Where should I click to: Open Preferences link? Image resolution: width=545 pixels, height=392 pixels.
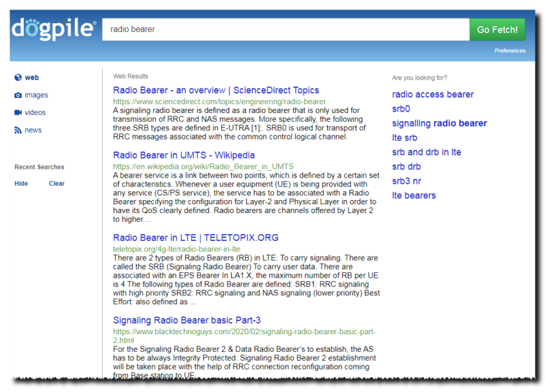[x=510, y=50]
